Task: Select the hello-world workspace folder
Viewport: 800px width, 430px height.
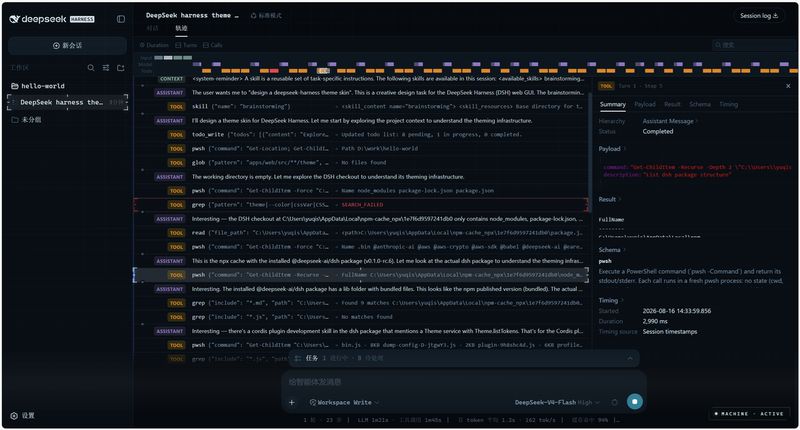Action: click(38, 86)
